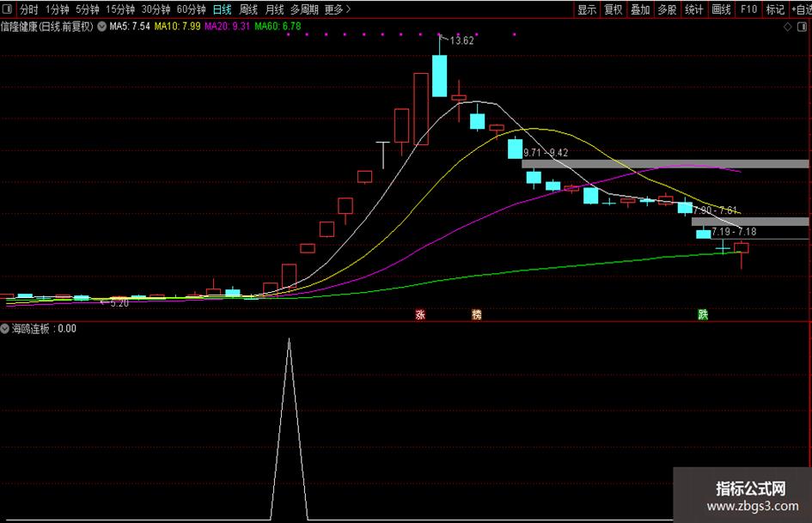
Task: Click the 5.20 low price label
Action: (x=119, y=303)
